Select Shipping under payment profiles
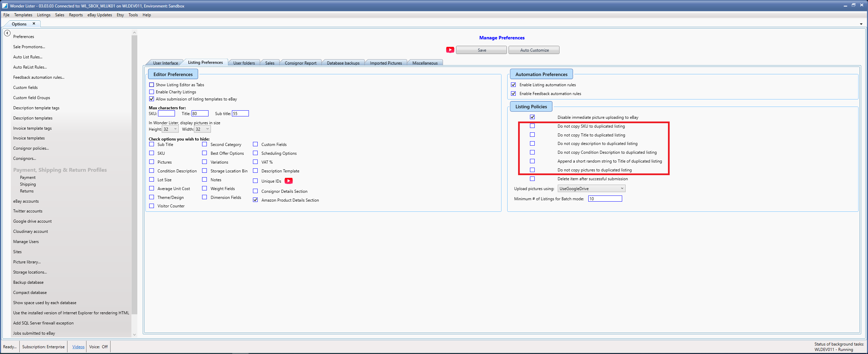 (28, 184)
